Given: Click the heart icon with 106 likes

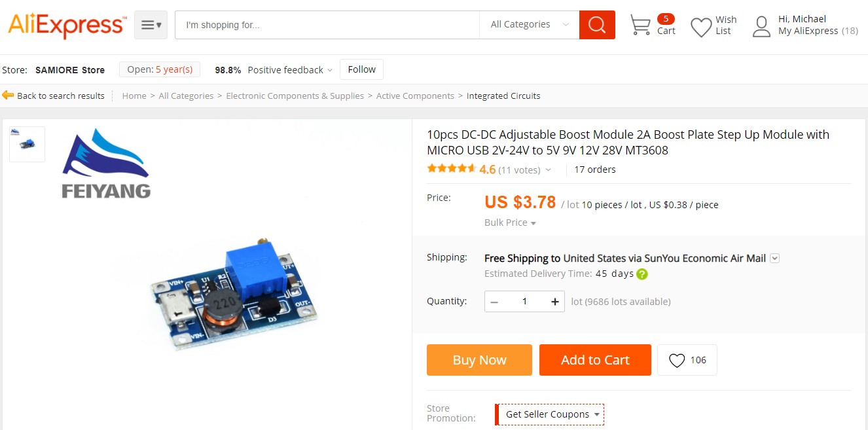Looking at the screenshot, I should pyautogui.click(x=677, y=361).
